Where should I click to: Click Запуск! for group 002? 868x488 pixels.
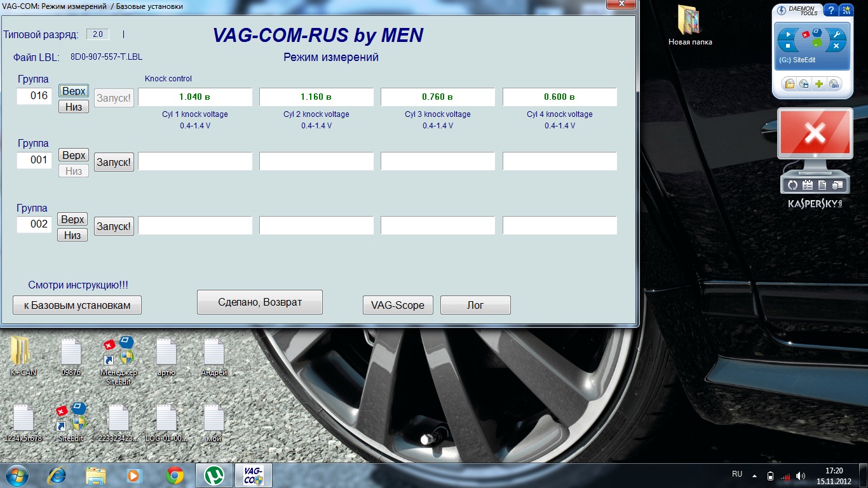[x=114, y=226]
